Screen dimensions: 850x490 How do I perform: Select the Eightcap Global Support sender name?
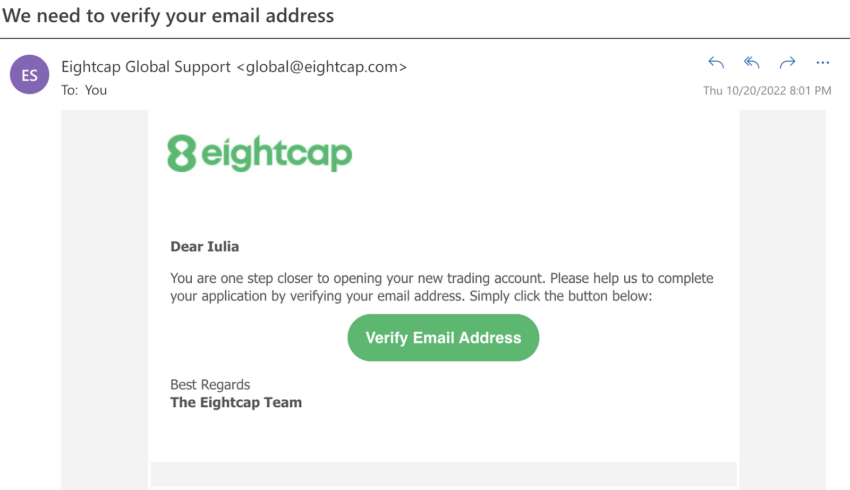point(146,67)
